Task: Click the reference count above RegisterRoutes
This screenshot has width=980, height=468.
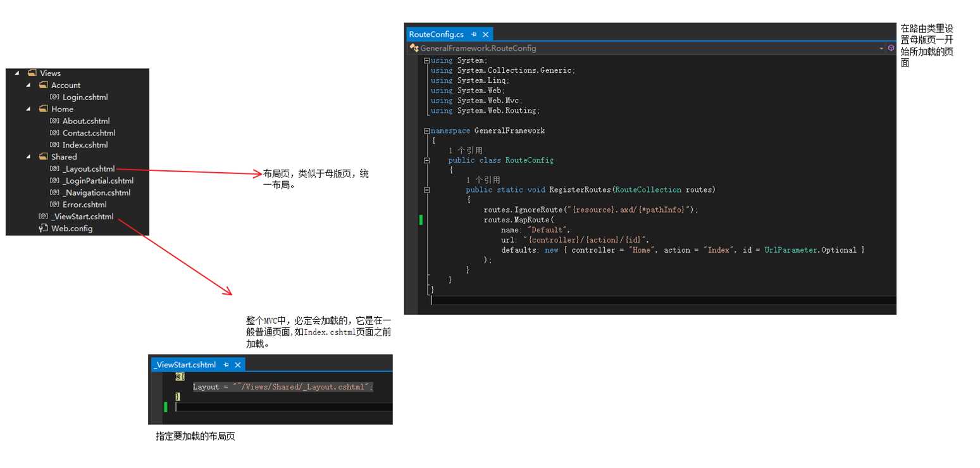Action: point(483,180)
